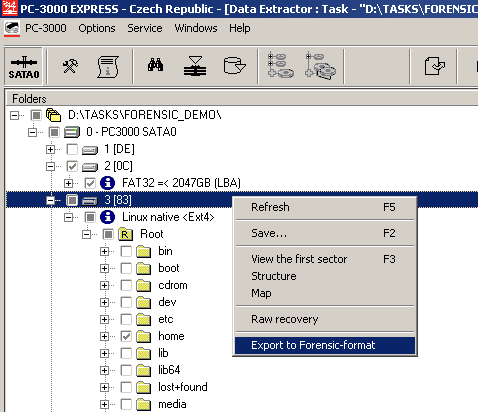Expand the FAT32 volume node
This screenshot has width=478, height=412.
click(x=68, y=183)
